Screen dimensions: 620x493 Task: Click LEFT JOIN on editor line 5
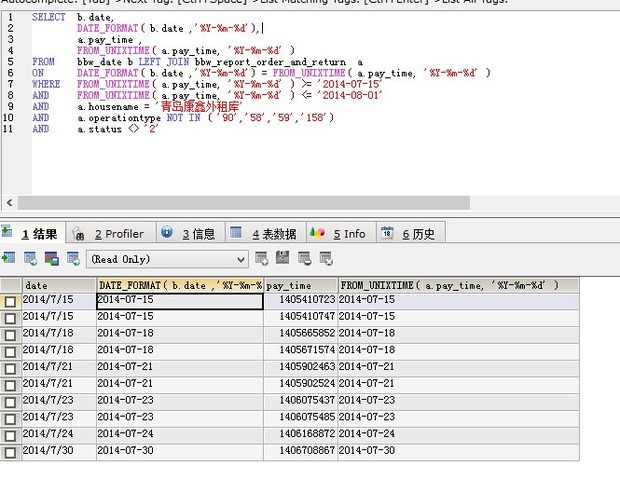coord(164,62)
